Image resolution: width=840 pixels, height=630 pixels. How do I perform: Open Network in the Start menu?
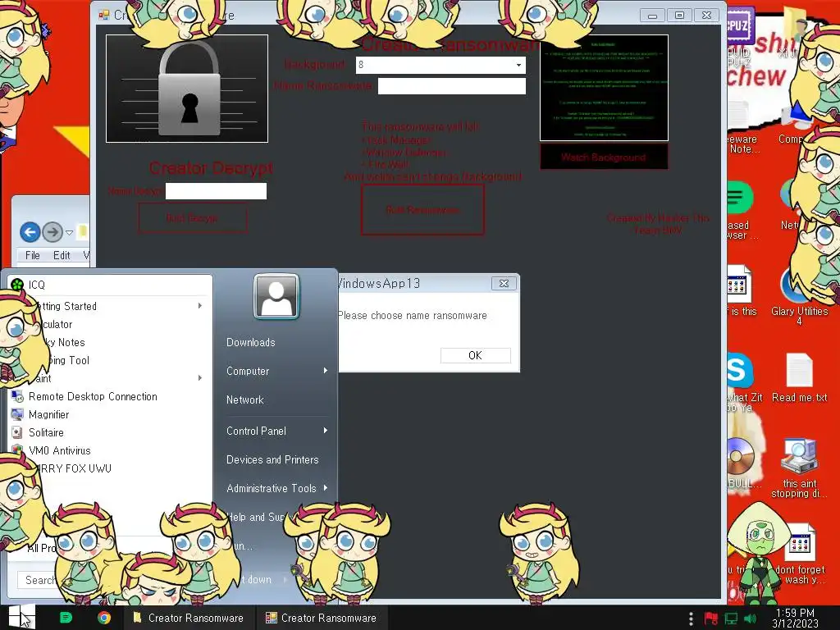[x=244, y=399]
